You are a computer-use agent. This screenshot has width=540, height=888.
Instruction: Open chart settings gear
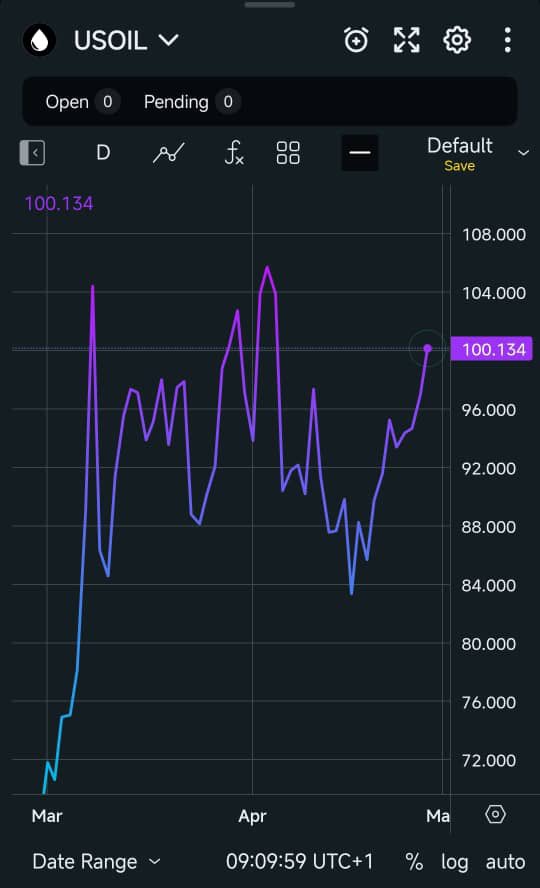[x=457, y=40]
